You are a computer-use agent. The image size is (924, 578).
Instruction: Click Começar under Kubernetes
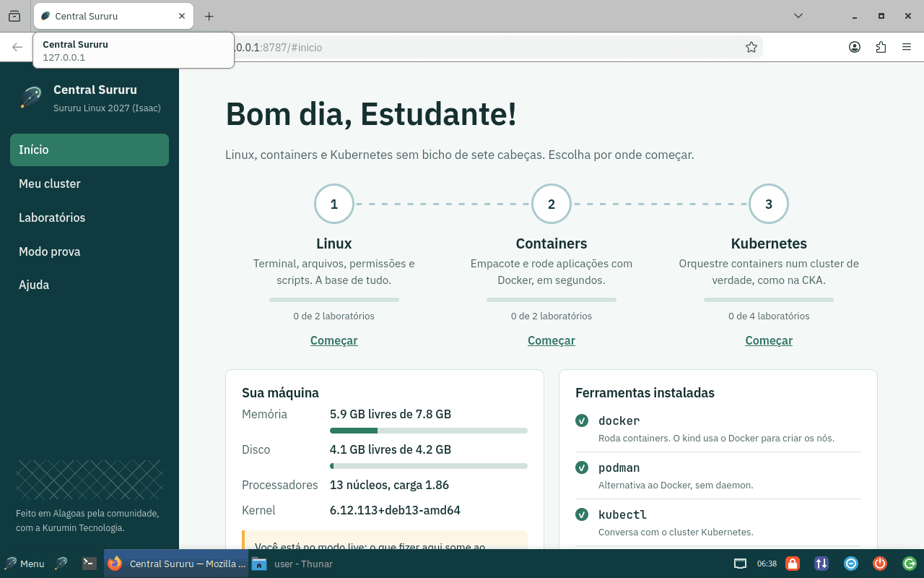point(769,340)
